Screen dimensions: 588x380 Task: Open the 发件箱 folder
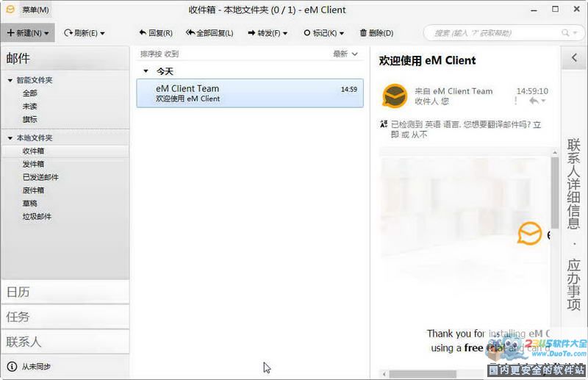33,164
